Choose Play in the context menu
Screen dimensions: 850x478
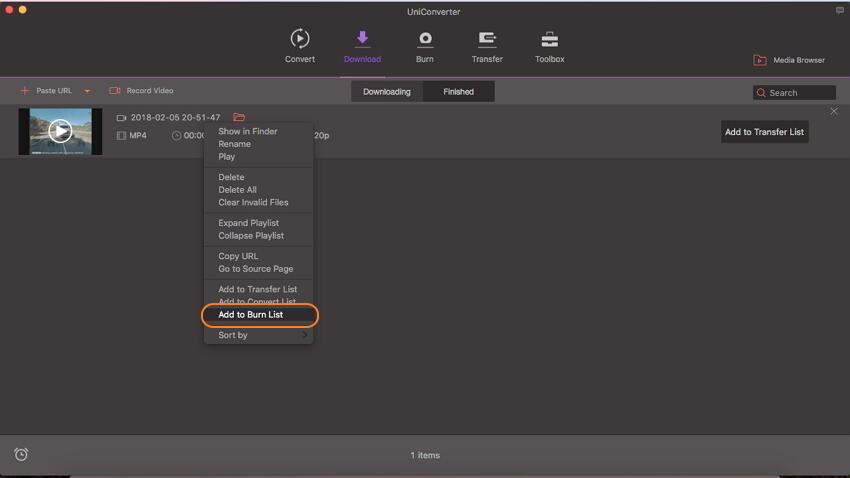pos(227,157)
